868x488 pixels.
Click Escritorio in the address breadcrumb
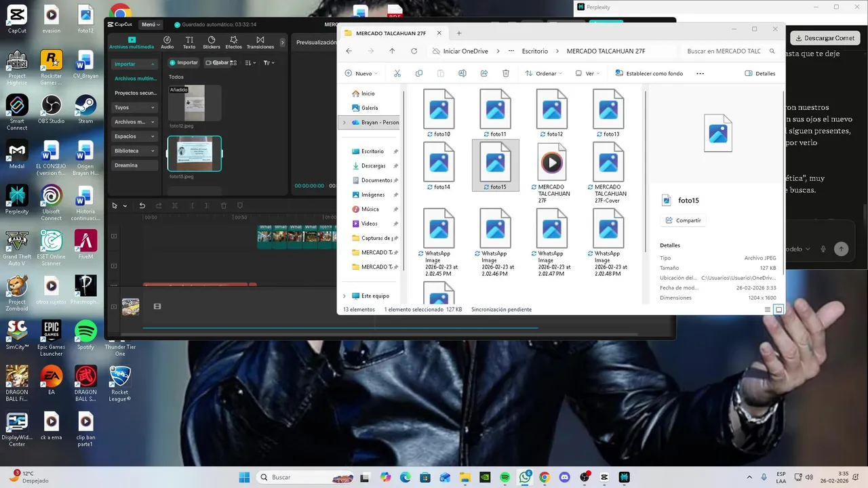click(535, 51)
